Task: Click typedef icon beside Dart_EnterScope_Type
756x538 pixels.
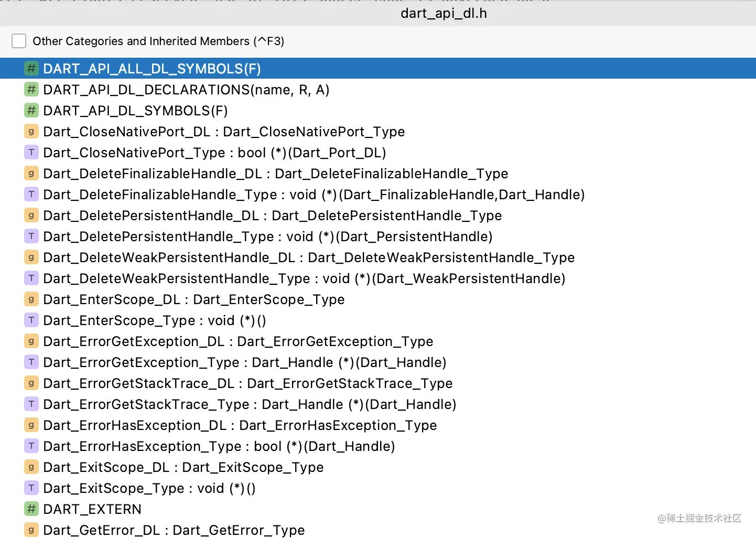Action: pyautogui.click(x=31, y=320)
